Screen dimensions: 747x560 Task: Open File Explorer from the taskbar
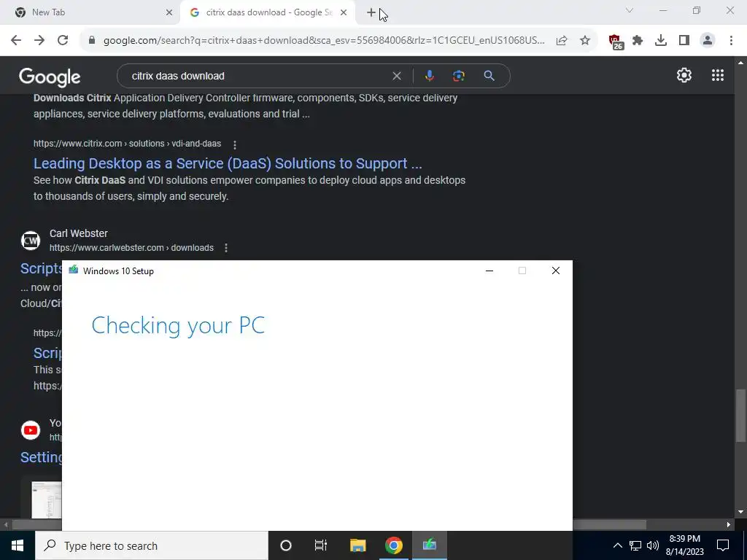click(x=357, y=545)
